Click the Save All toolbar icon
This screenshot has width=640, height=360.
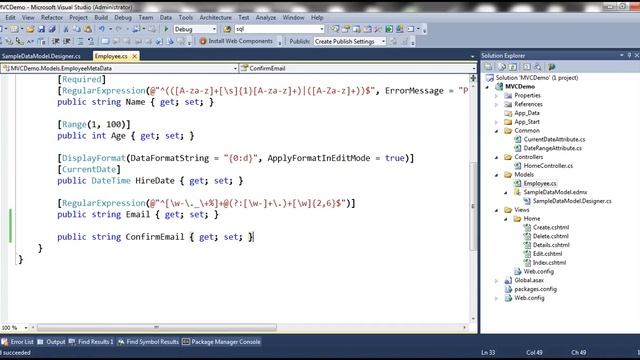tap(52, 29)
